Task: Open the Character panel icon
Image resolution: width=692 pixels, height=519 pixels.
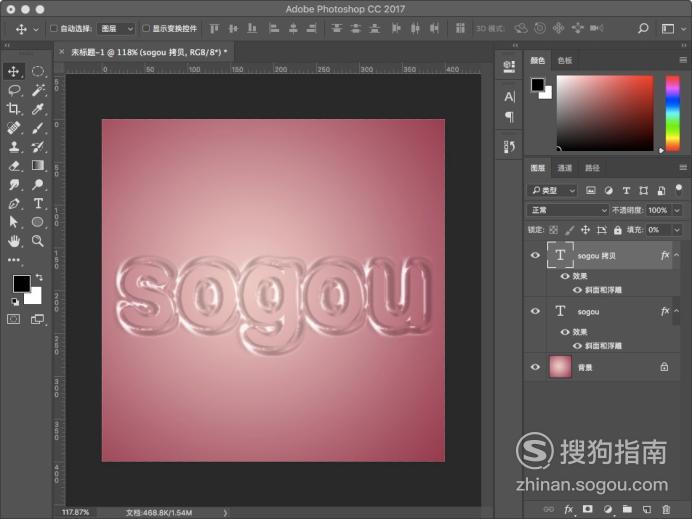Action: tap(509, 97)
